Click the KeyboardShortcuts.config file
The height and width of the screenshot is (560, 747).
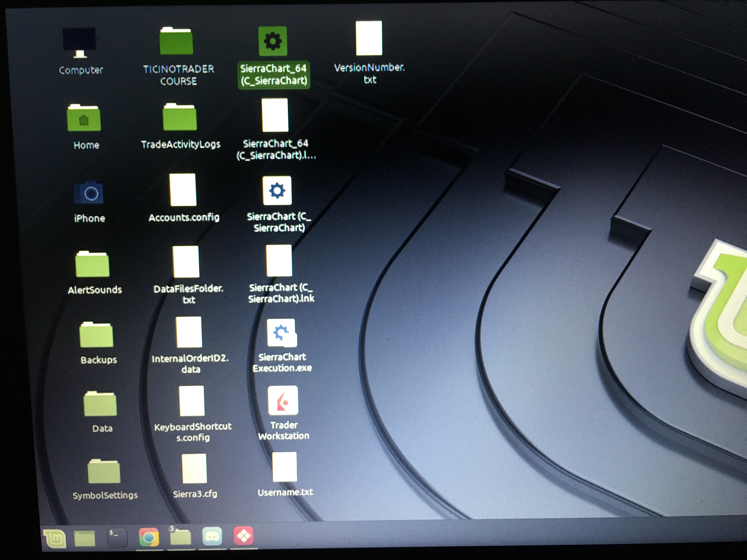192,401
